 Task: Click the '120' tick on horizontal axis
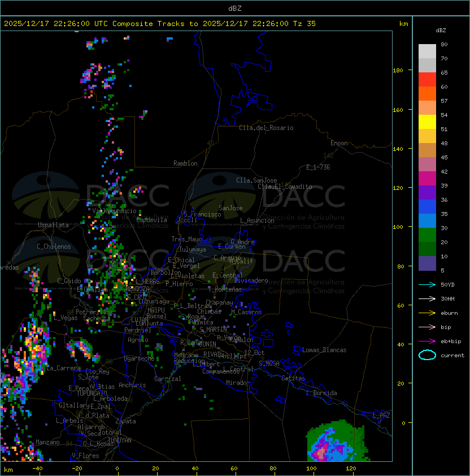click(351, 469)
